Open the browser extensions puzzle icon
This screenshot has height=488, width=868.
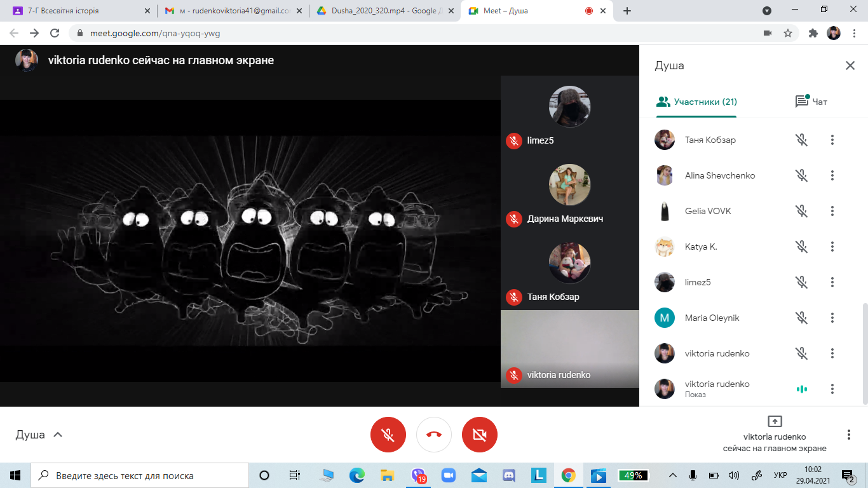click(x=813, y=33)
